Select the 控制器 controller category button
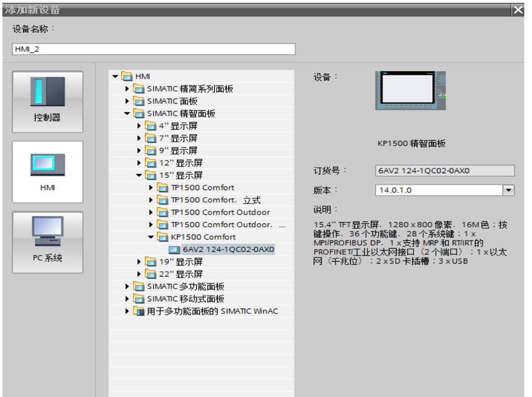The width and height of the screenshot is (532, 397). click(x=47, y=101)
